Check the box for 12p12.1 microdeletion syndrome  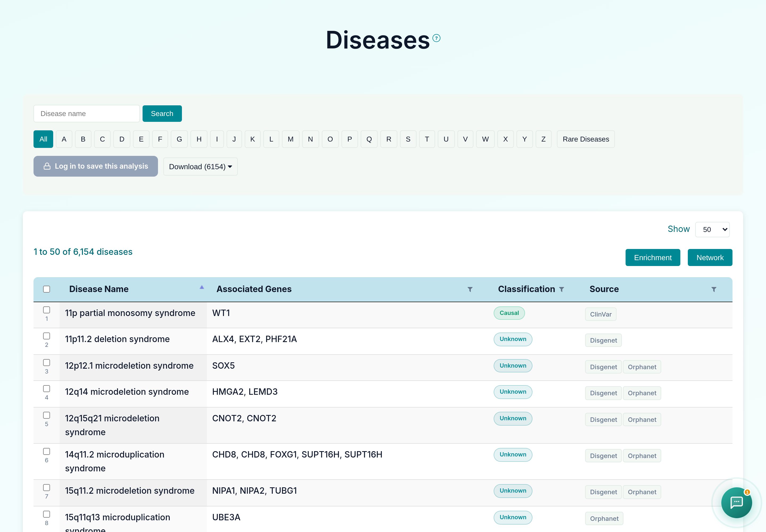[47, 362]
